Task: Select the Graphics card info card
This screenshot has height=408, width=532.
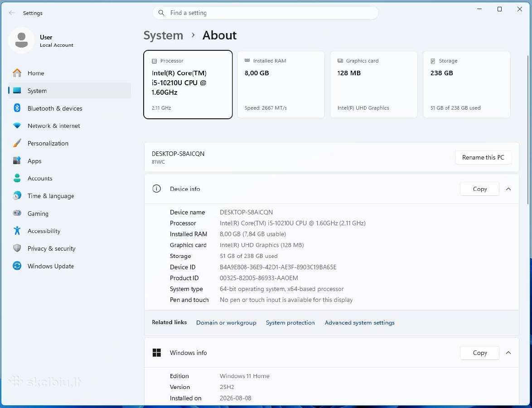Action: pos(374,84)
